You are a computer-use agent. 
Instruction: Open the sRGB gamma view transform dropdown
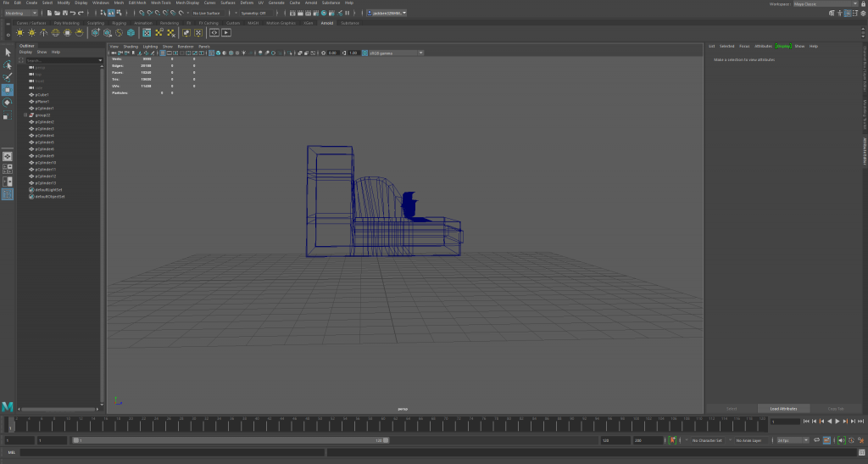pos(395,53)
